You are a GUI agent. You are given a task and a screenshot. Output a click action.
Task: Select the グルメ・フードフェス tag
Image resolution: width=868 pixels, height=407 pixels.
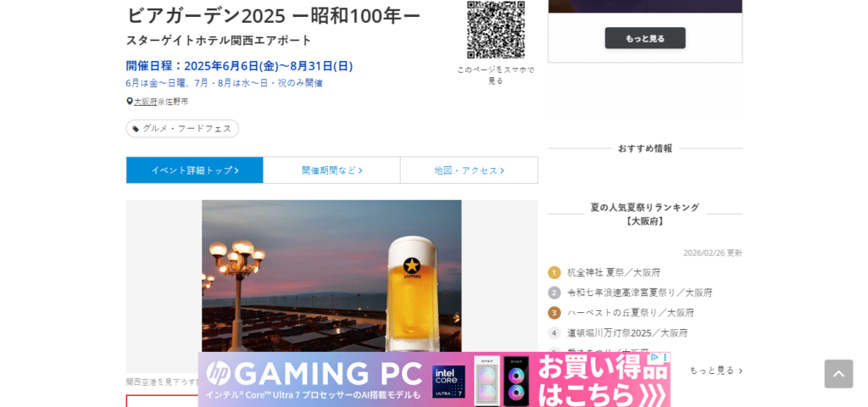tap(182, 129)
